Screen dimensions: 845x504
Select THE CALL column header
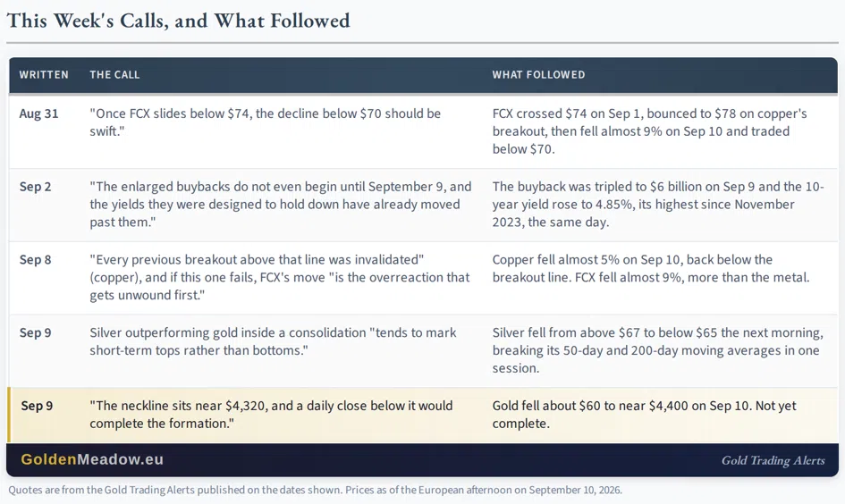114,75
